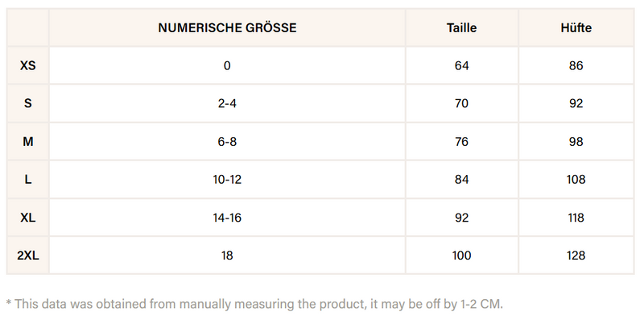
Task: Select the S size row label
Action: coord(28,104)
